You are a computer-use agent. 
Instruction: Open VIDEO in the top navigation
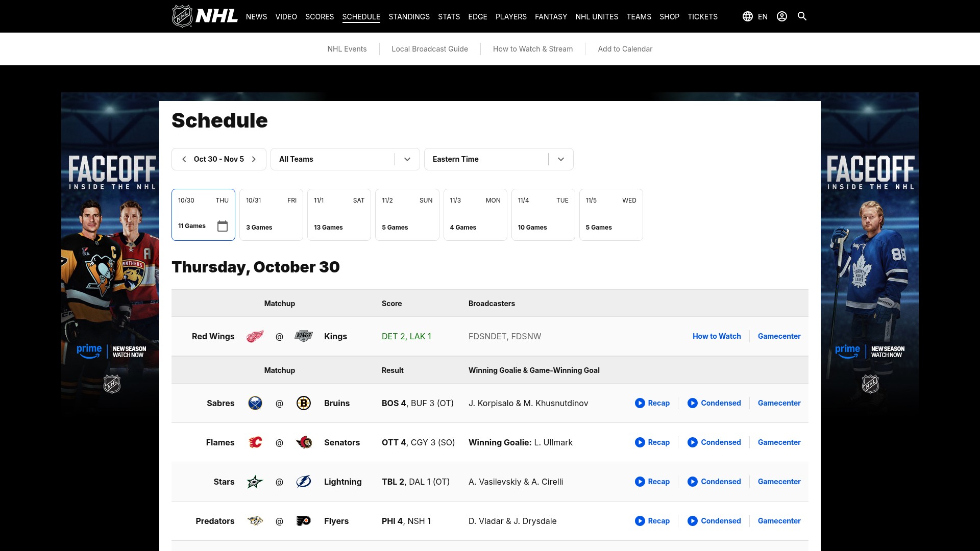click(286, 17)
